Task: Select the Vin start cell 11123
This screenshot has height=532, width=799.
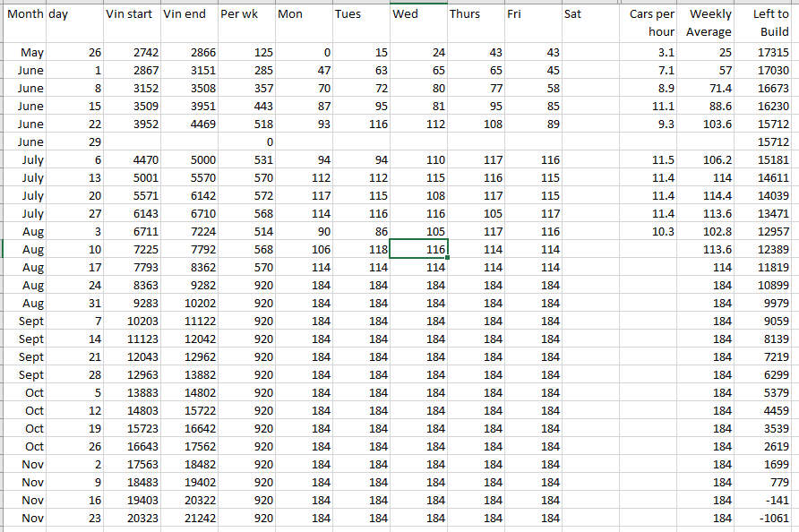Action: click(131, 339)
